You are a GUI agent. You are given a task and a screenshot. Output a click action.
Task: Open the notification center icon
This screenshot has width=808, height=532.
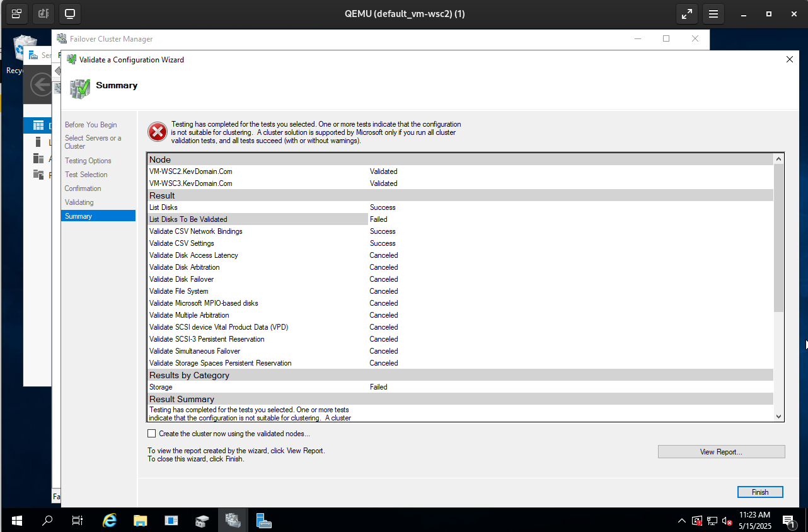(x=788, y=521)
